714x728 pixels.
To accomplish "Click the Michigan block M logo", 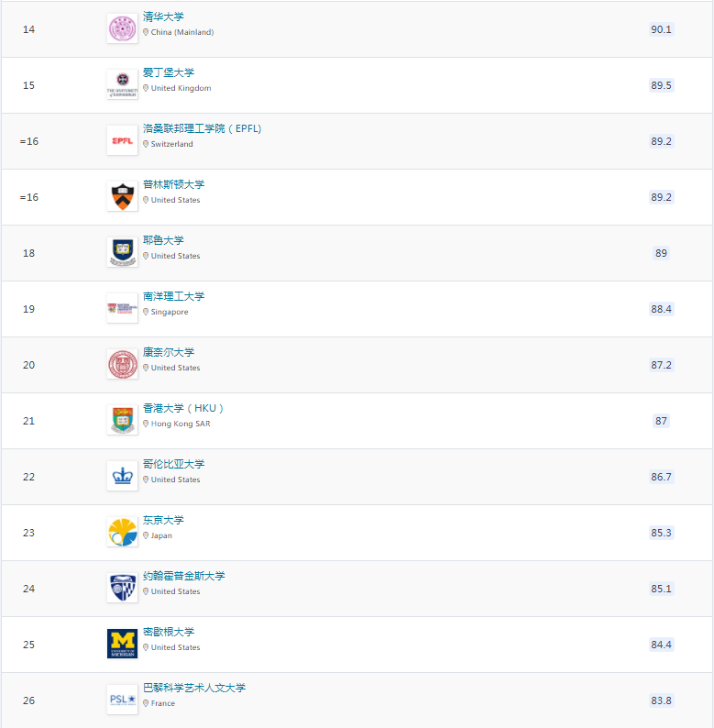I will [x=122, y=644].
